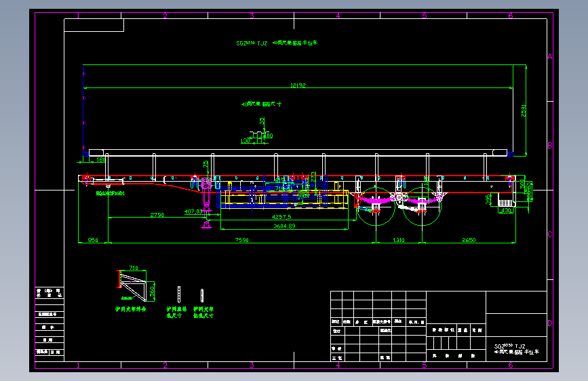The width and height of the screenshot is (588, 381).
Task: Click the 7590 wheelbase dimension
Action: [x=242, y=240]
